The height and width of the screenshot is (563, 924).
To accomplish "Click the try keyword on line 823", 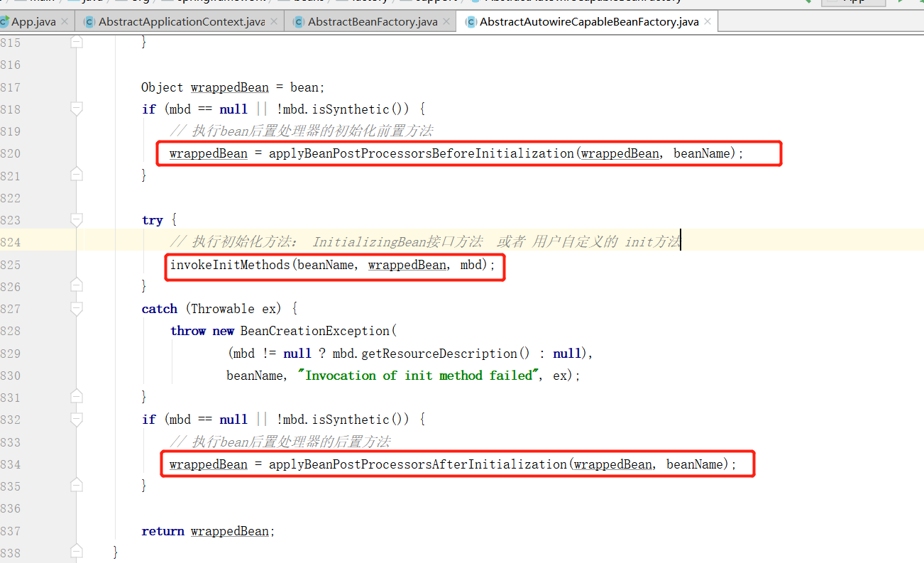I will point(152,220).
